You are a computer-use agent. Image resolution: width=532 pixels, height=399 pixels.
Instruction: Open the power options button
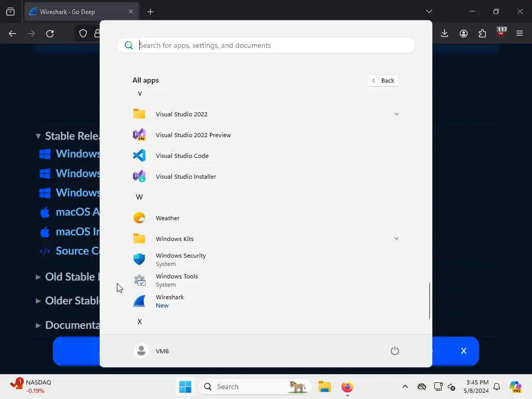click(395, 351)
